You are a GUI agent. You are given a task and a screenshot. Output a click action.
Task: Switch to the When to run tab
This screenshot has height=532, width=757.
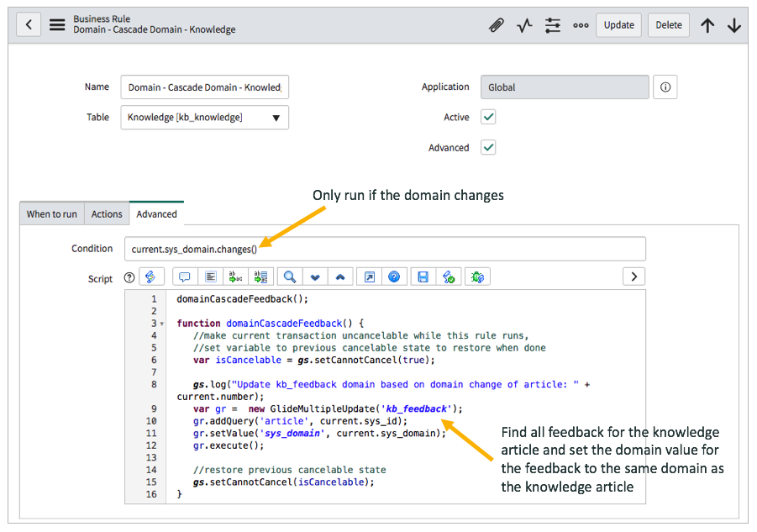point(51,213)
